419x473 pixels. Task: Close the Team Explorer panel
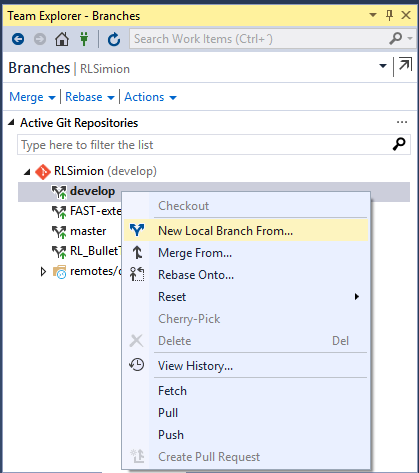[406, 15]
